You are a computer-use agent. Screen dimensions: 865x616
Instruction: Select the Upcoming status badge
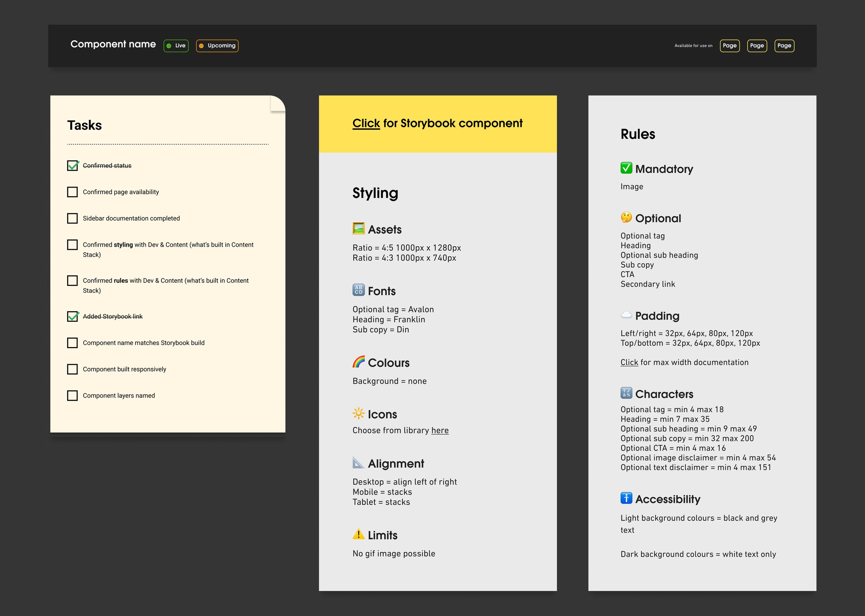click(x=217, y=46)
